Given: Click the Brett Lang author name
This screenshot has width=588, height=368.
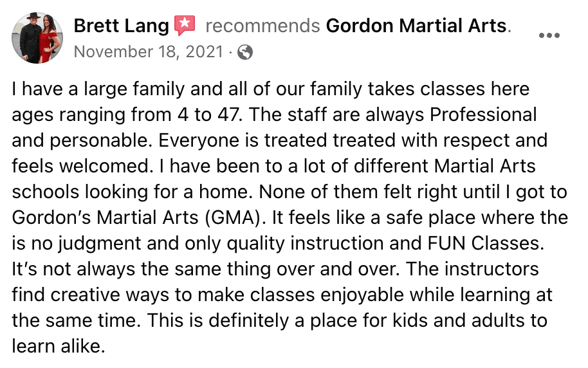Looking at the screenshot, I should (121, 26).
